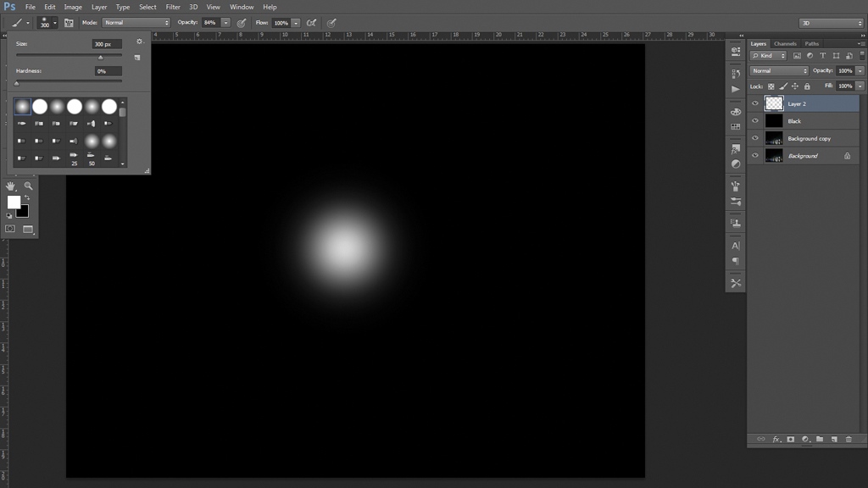Change the screen mode

pyautogui.click(x=28, y=229)
